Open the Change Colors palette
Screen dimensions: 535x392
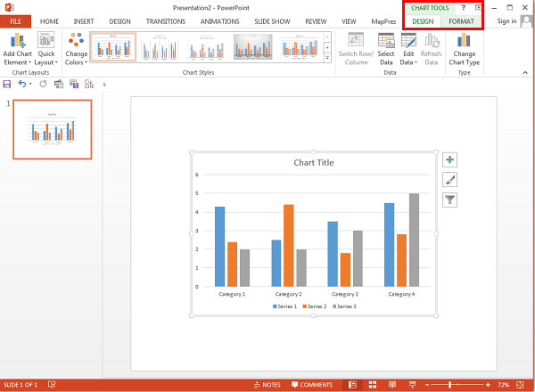click(76, 49)
